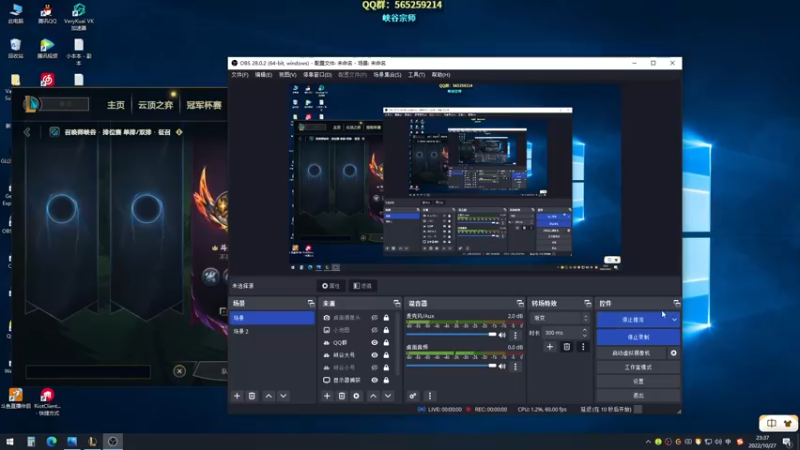Open 文件(F) menu in OBS
This screenshot has width=800, height=450.
pyautogui.click(x=240, y=75)
